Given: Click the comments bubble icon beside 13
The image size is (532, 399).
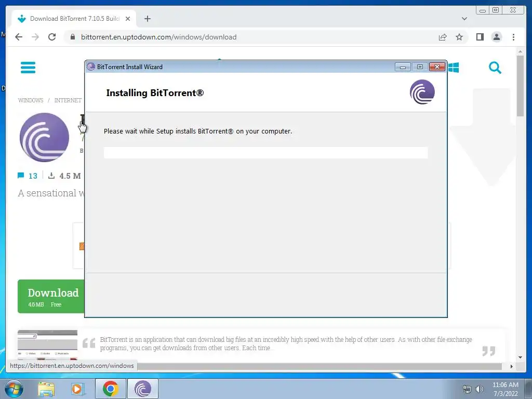Looking at the screenshot, I should tap(21, 176).
